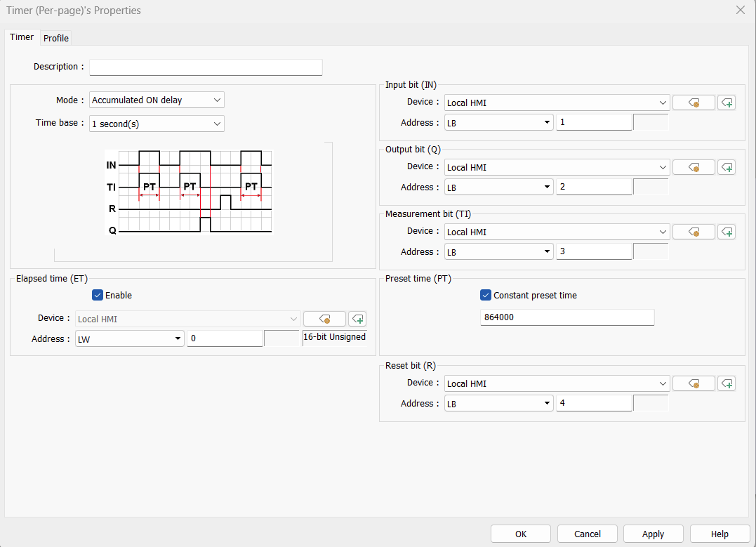The width and height of the screenshot is (756, 547).
Task: Expand Measurement bit Device dropdown
Action: click(x=557, y=232)
